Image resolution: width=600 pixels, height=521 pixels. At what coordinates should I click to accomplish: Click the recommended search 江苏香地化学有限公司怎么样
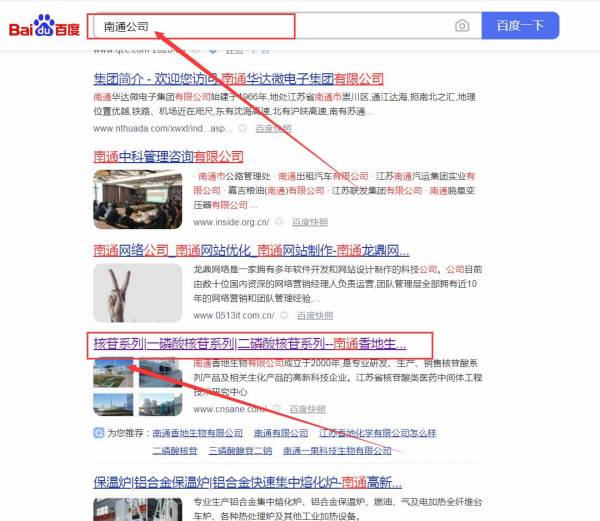(377, 433)
